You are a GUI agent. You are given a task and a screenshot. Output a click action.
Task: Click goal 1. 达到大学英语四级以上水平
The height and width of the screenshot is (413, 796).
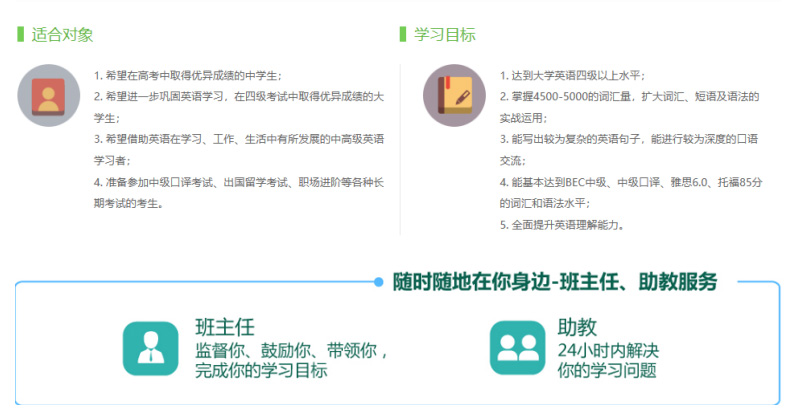(x=573, y=76)
